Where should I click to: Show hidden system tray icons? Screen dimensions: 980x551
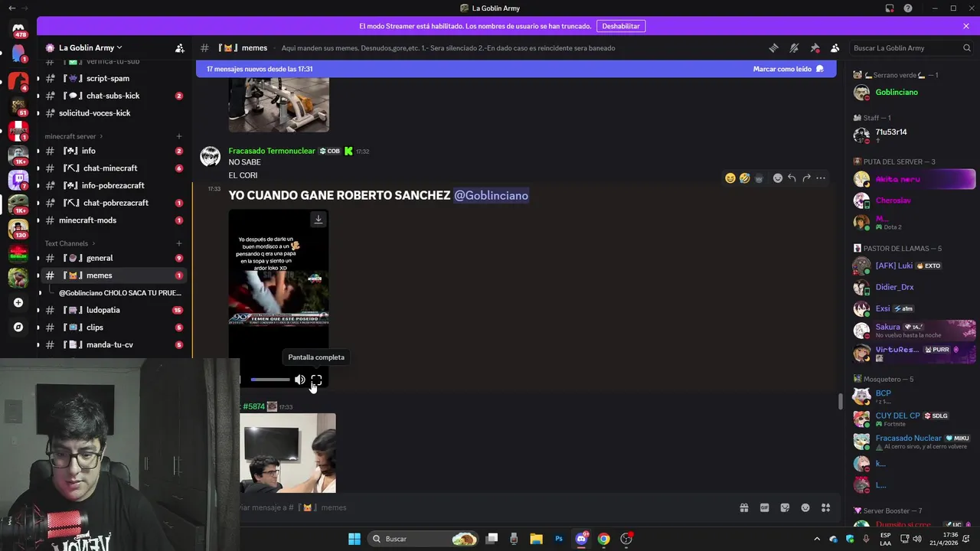click(817, 539)
